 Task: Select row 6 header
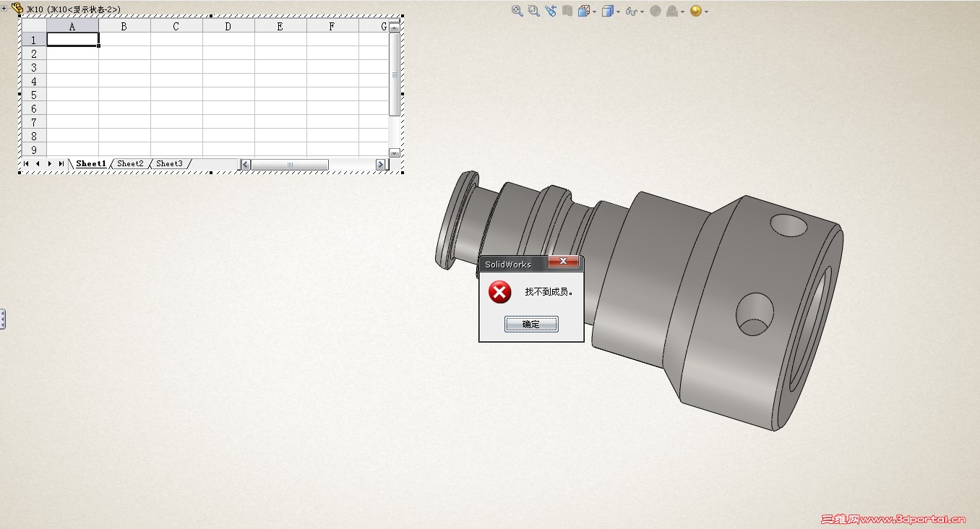(34, 108)
